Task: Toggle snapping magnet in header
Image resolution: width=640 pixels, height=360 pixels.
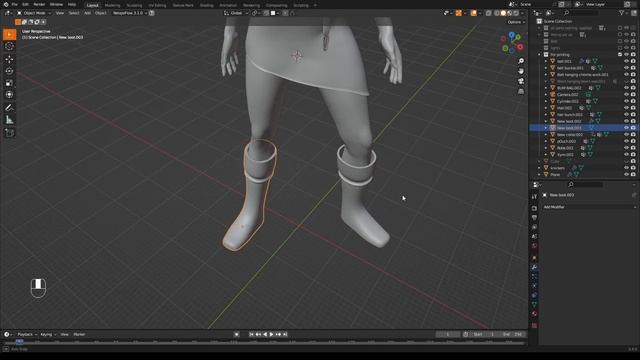Action: pos(267,13)
